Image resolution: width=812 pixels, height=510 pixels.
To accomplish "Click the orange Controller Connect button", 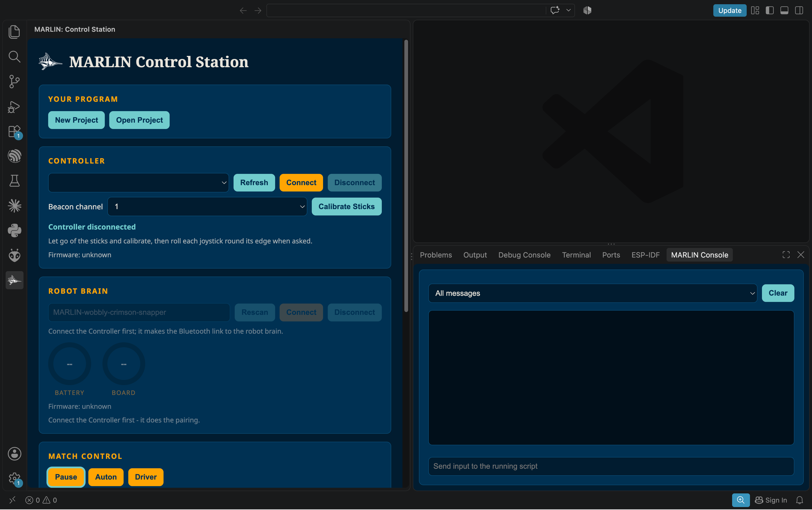I will (x=301, y=182).
